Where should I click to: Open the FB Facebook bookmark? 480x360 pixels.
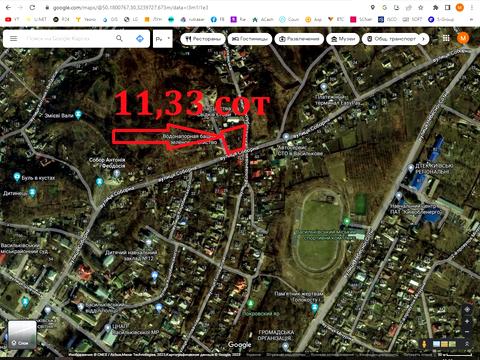click(x=218, y=20)
